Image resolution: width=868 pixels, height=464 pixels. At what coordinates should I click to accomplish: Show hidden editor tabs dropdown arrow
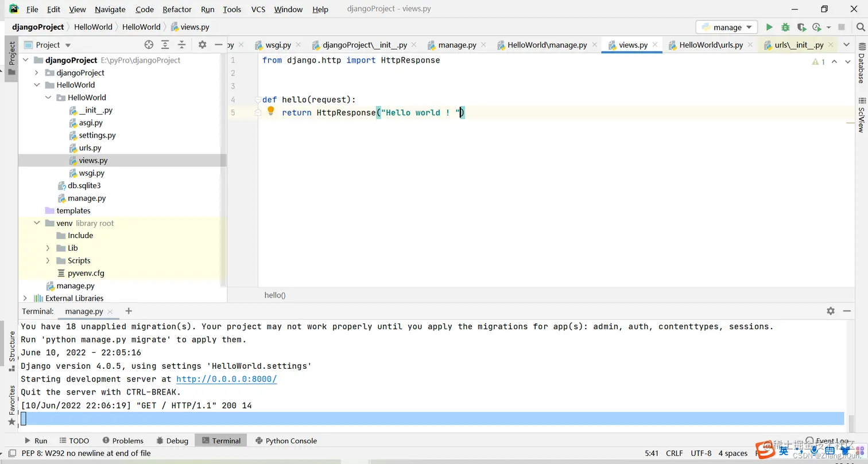(x=846, y=45)
